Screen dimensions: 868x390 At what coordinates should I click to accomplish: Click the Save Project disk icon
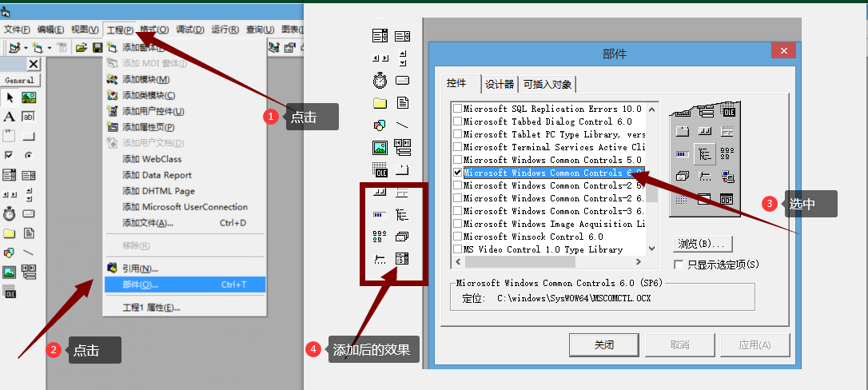tap(97, 48)
